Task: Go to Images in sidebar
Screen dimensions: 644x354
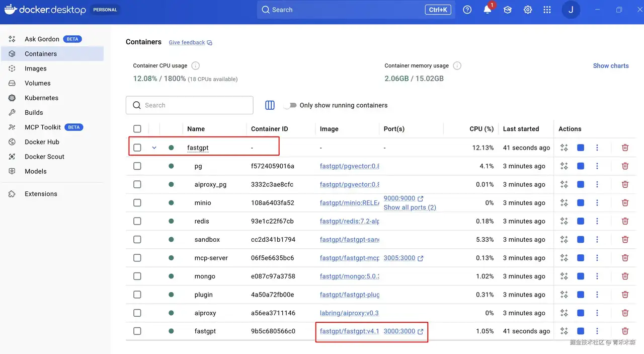Action: click(x=52, y=68)
